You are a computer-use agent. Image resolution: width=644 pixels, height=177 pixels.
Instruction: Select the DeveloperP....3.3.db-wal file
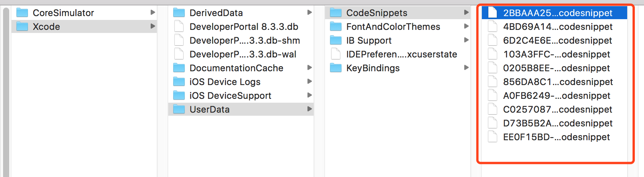[x=241, y=54]
